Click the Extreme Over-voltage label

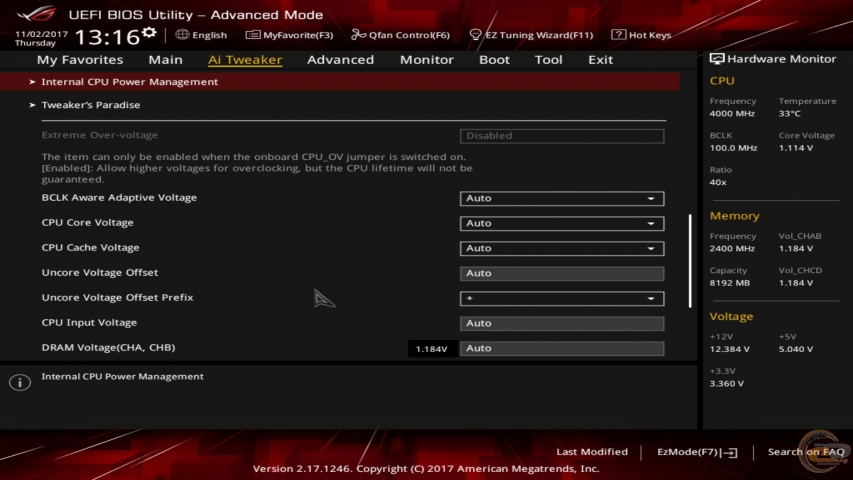100,134
